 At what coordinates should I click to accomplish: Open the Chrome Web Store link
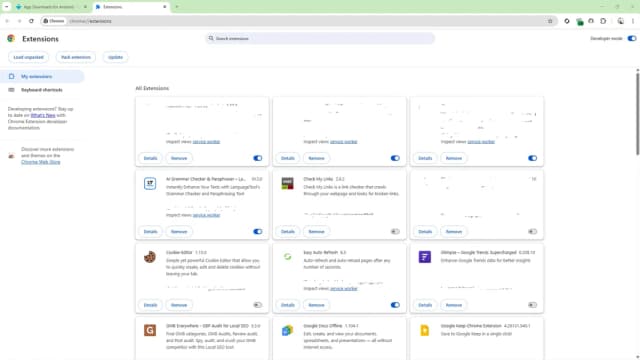click(41, 162)
